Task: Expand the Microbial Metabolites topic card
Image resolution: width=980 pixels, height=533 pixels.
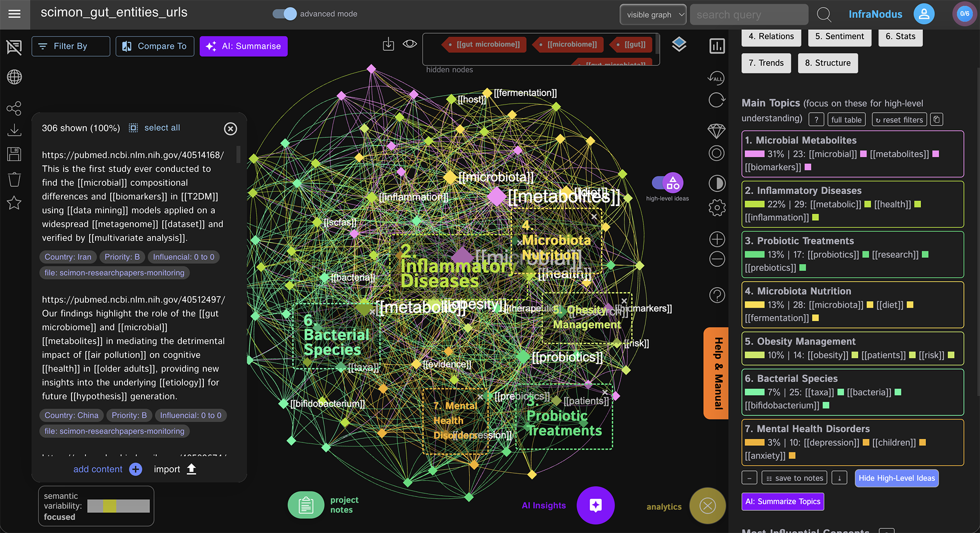Action: (x=853, y=153)
